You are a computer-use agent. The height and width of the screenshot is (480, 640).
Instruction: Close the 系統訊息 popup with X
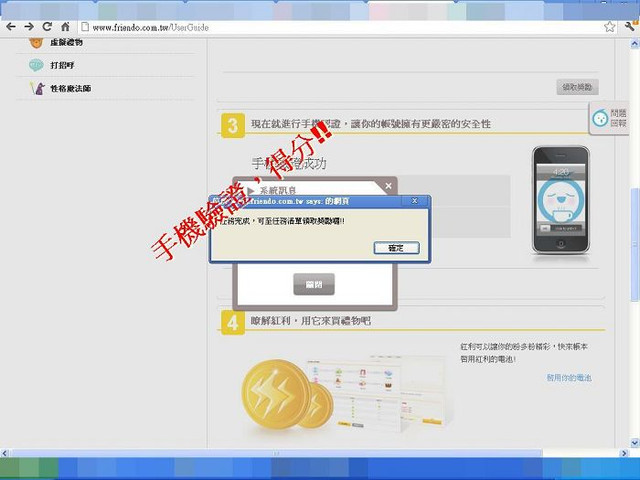(388, 186)
